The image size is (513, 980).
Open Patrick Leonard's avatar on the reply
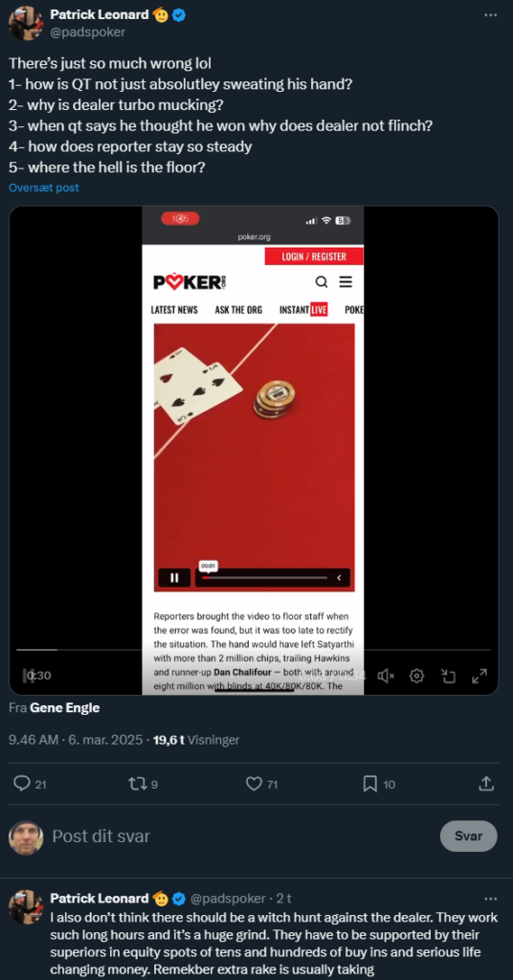(x=26, y=907)
